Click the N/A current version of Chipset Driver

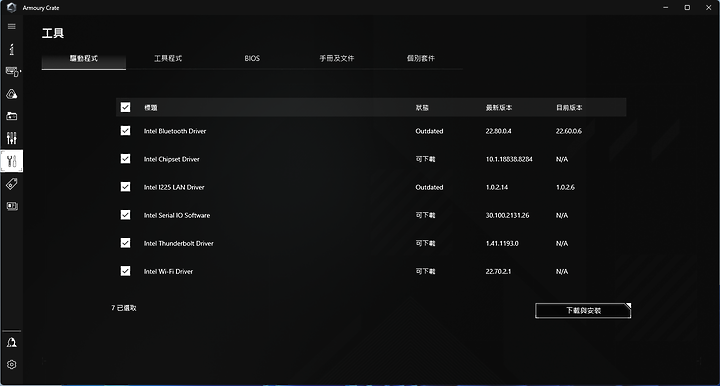click(x=562, y=159)
